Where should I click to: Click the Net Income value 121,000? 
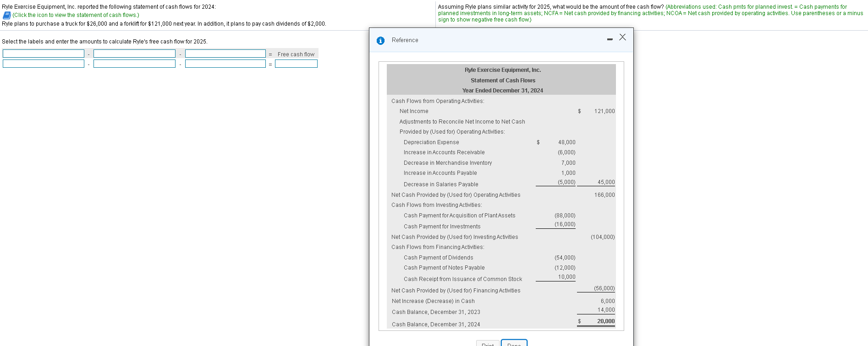tap(604, 111)
